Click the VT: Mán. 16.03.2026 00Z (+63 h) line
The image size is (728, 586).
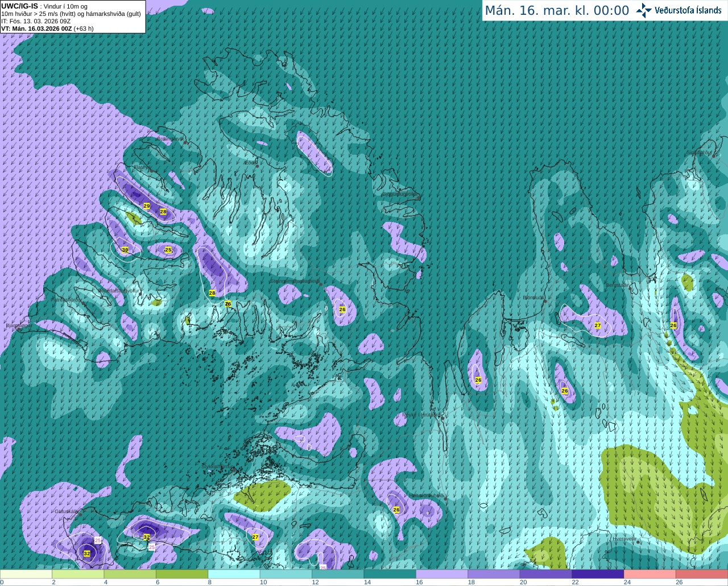point(47,28)
